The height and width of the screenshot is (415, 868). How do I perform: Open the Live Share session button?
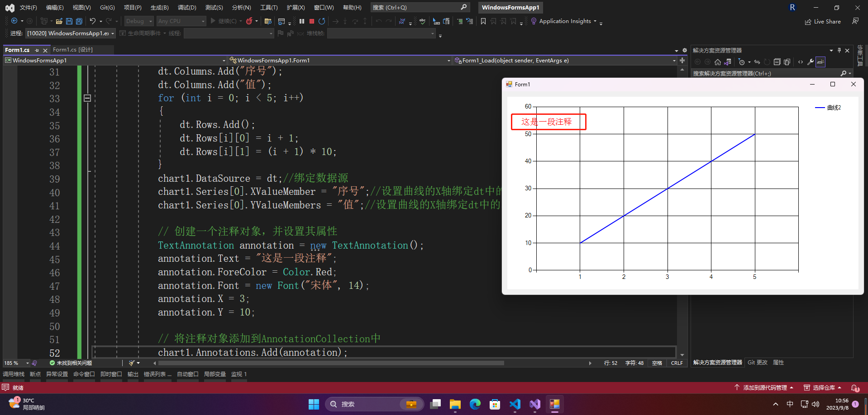823,22
